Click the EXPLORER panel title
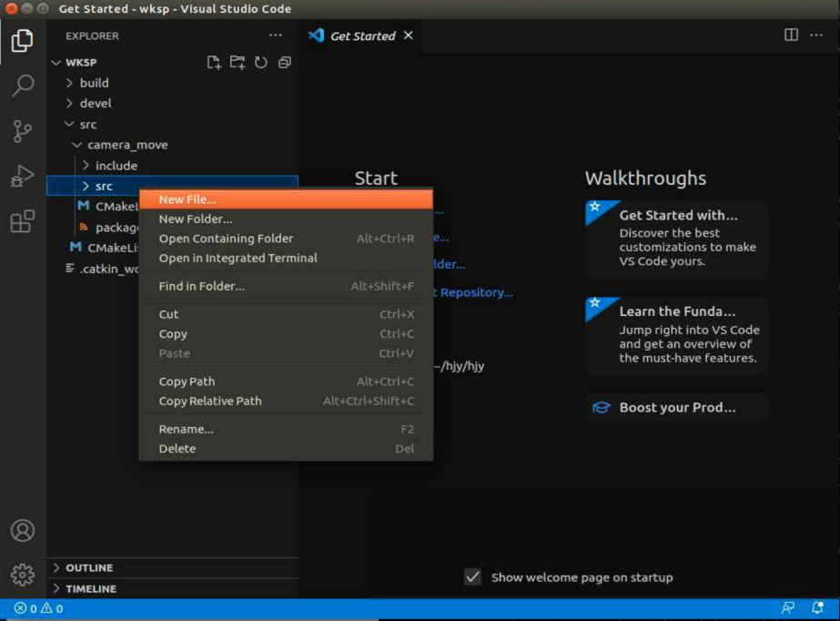The image size is (840, 621). [92, 36]
